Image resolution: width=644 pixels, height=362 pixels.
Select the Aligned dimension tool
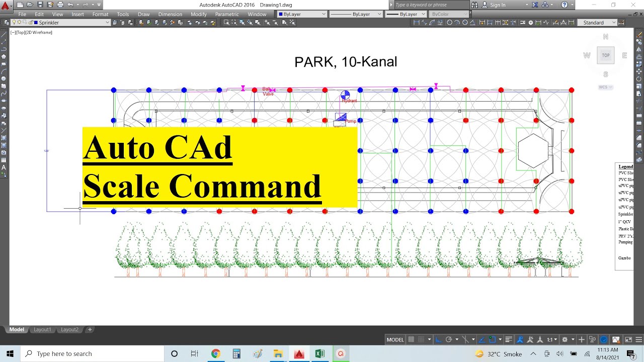click(424, 23)
